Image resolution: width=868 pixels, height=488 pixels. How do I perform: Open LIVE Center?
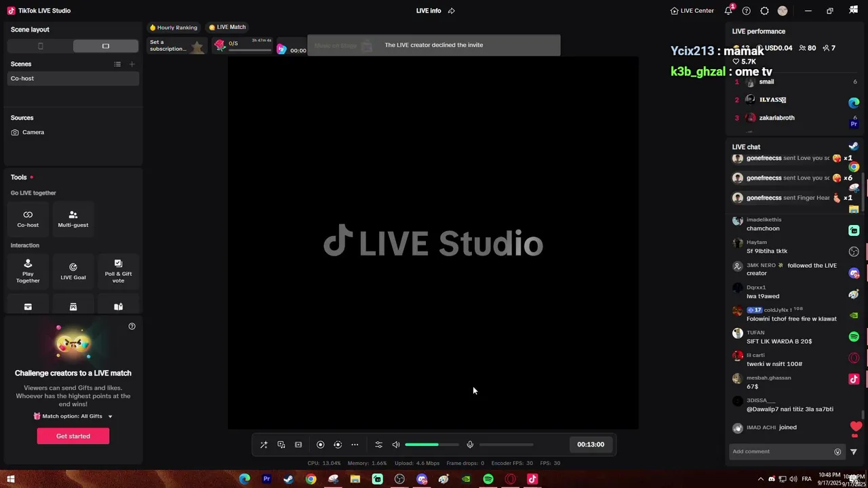tap(692, 11)
